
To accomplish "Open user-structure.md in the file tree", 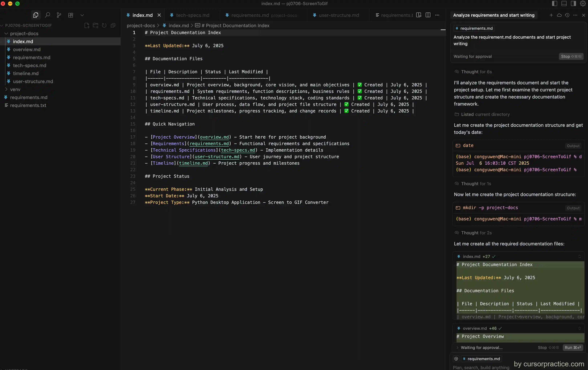I will pyautogui.click(x=33, y=81).
